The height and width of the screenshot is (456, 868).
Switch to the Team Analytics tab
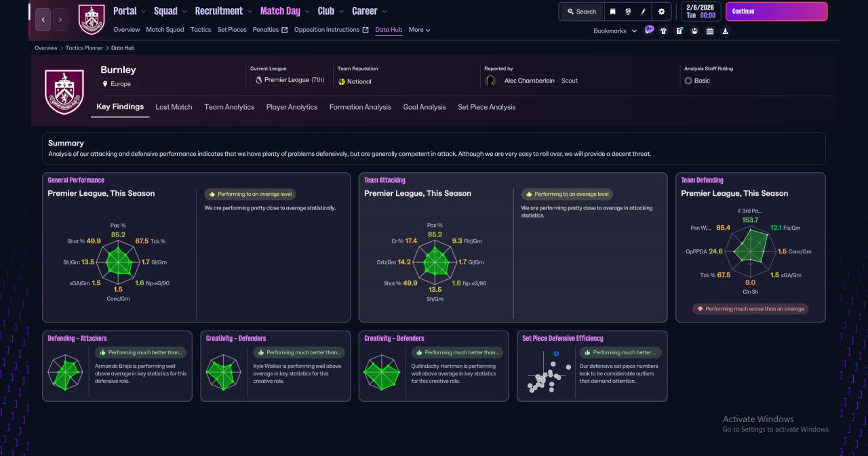(229, 107)
